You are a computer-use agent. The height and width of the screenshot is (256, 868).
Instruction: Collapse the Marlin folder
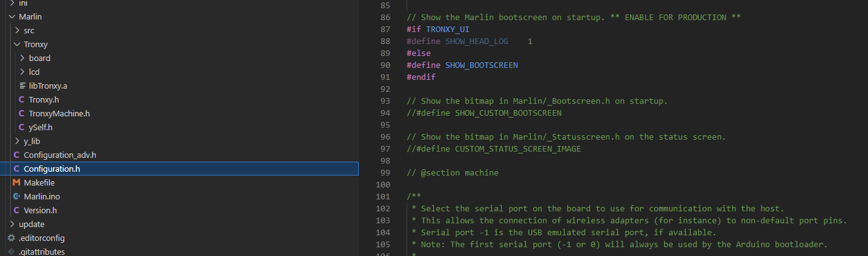[12, 17]
